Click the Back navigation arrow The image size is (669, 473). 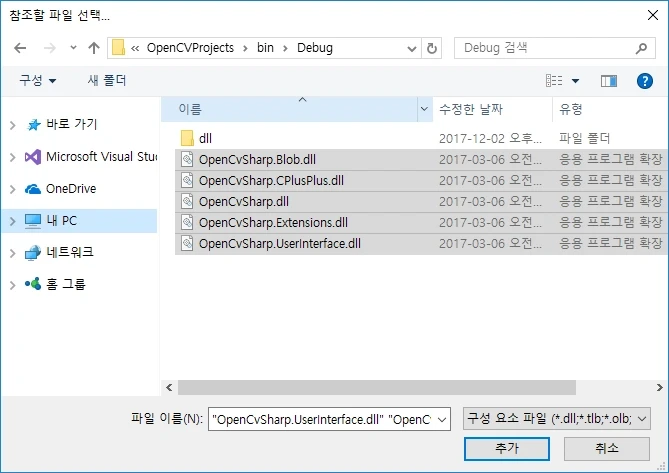[x=21, y=48]
